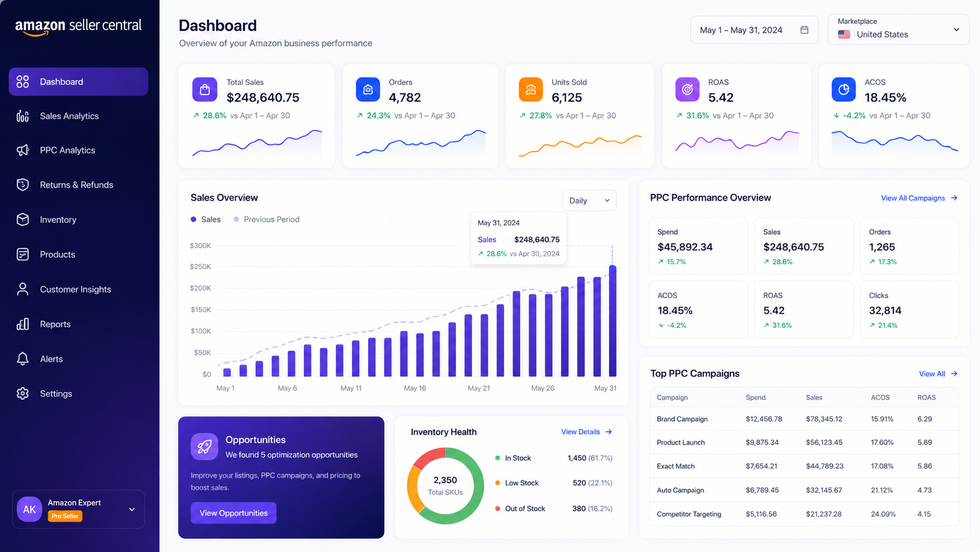980x552 pixels.
Task: Click the Brand Campaign row name
Action: pyautogui.click(x=682, y=419)
